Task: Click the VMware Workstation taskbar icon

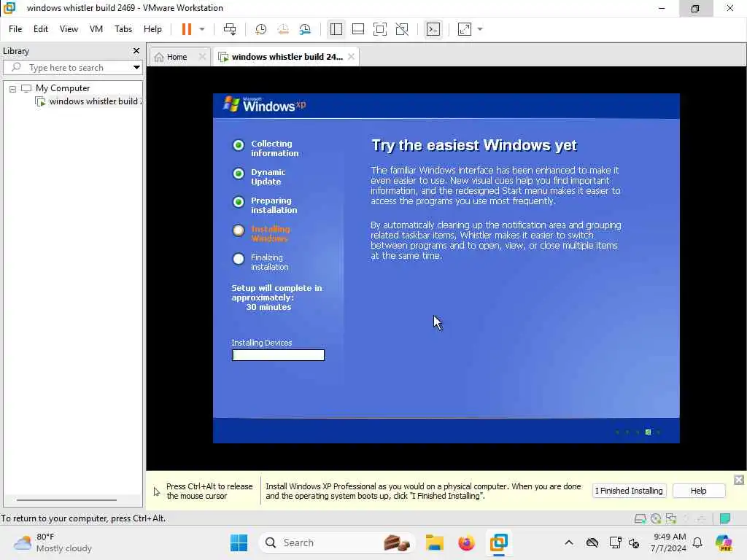Action: pyautogui.click(x=498, y=542)
